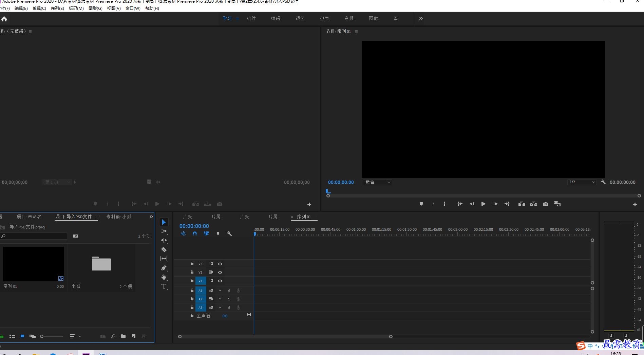Select the Track Select Forward tool
Image resolution: width=644 pixels, height=355 pixels.
(164, 231)
